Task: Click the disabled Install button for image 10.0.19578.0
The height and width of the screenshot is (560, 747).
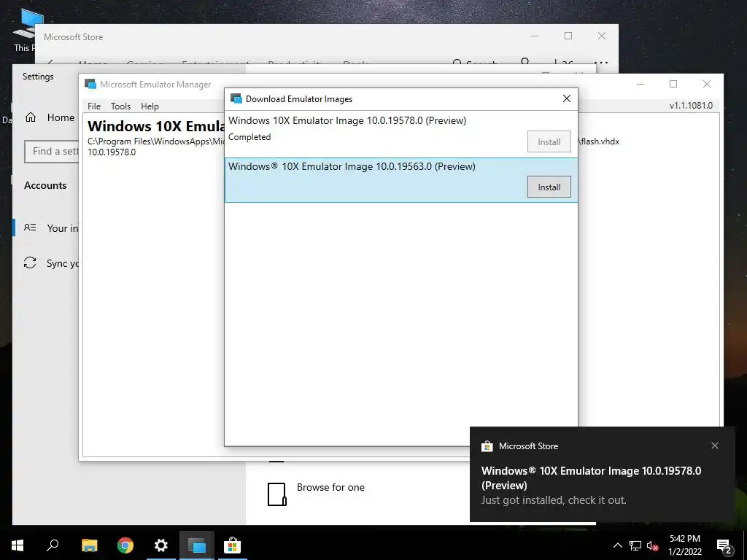Action: pos(549,142)
